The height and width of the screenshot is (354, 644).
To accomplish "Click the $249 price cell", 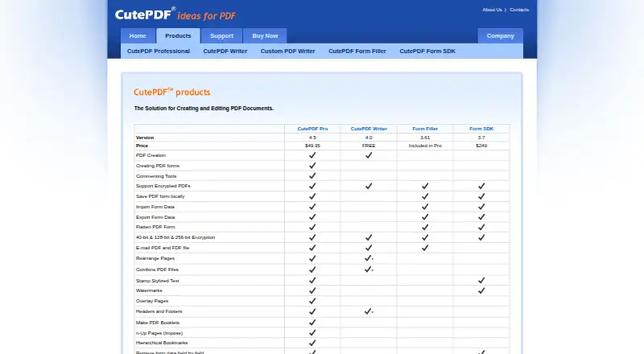I will pos(481,146).
